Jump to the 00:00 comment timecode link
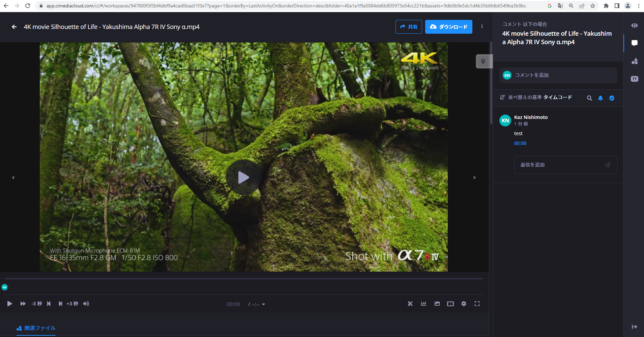Screen dimensions: 644x337 (x=520, y=143)
